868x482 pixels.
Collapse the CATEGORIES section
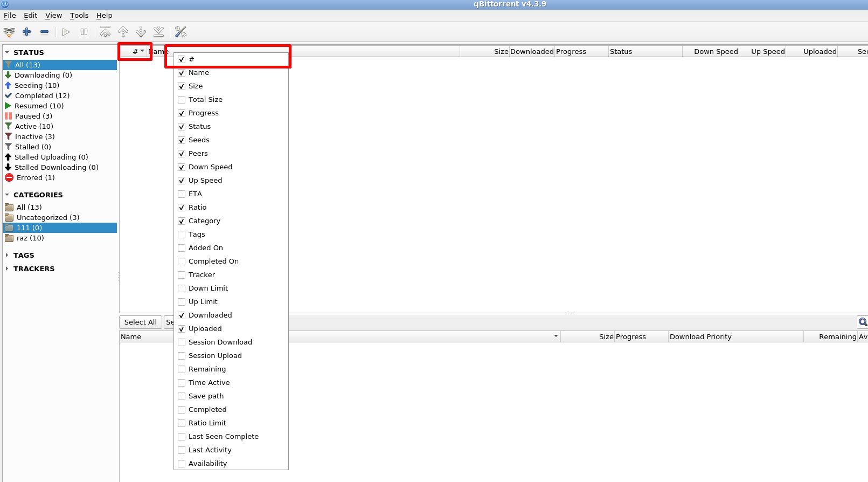click(7, 195)
